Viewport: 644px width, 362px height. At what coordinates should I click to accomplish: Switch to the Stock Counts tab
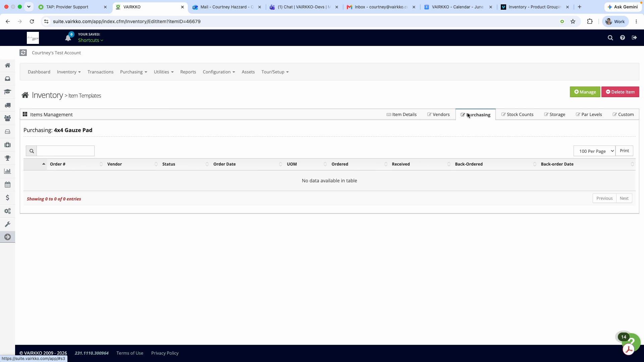click(517, 115)
